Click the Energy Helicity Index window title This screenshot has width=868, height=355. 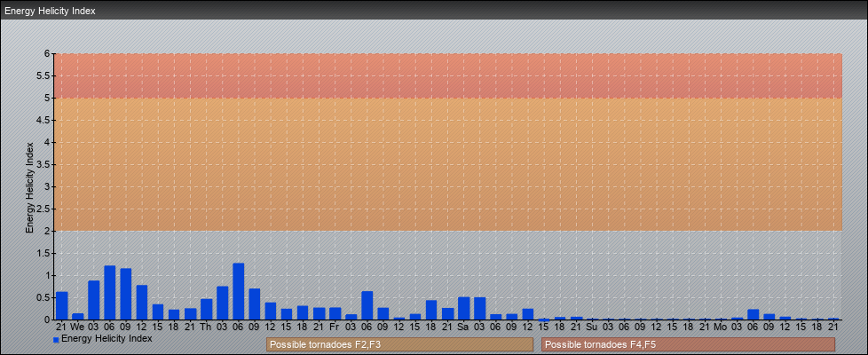(50, 11)
